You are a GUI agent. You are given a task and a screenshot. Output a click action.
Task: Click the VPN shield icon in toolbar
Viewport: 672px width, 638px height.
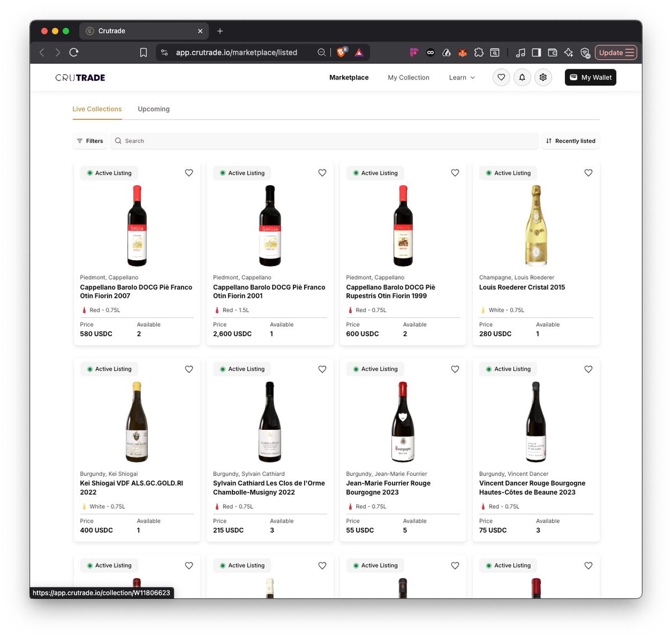pyautogui.click(x=585, y=53)
